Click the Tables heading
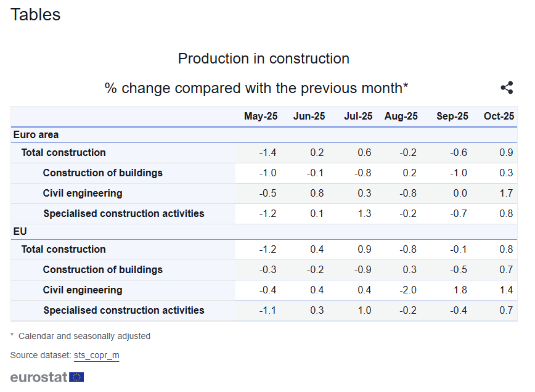The width and height of the screenshot is (535, 392). (x=35, y=14)
